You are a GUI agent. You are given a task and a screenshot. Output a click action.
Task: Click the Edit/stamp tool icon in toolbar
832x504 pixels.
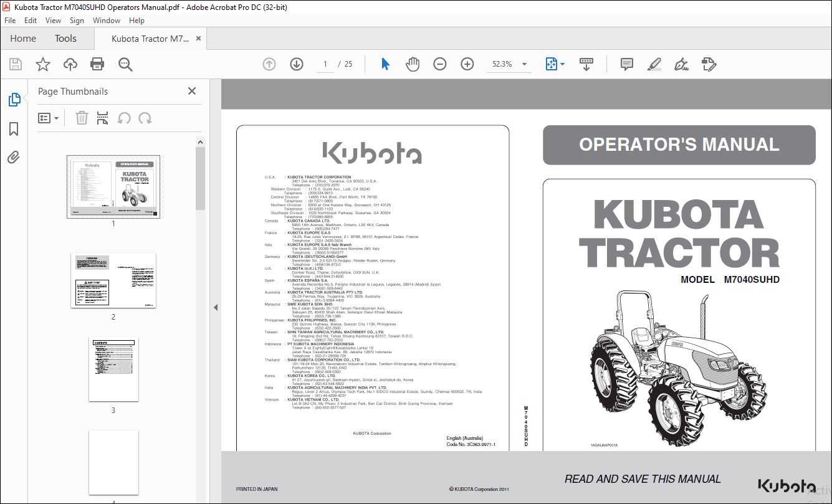click(709, 64)
